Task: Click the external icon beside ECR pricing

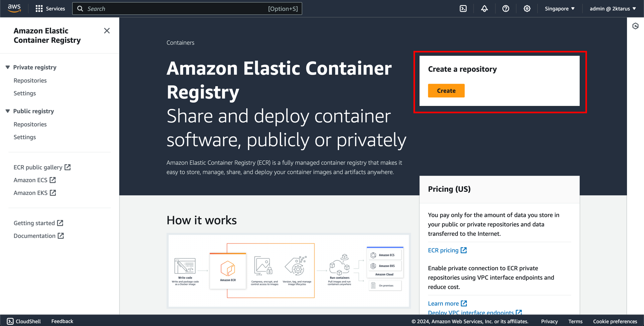Action: coord(464,250)
